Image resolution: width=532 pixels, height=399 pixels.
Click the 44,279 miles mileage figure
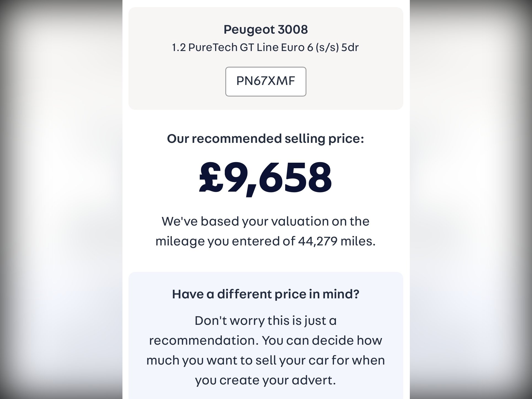click(x=336, y=241)
